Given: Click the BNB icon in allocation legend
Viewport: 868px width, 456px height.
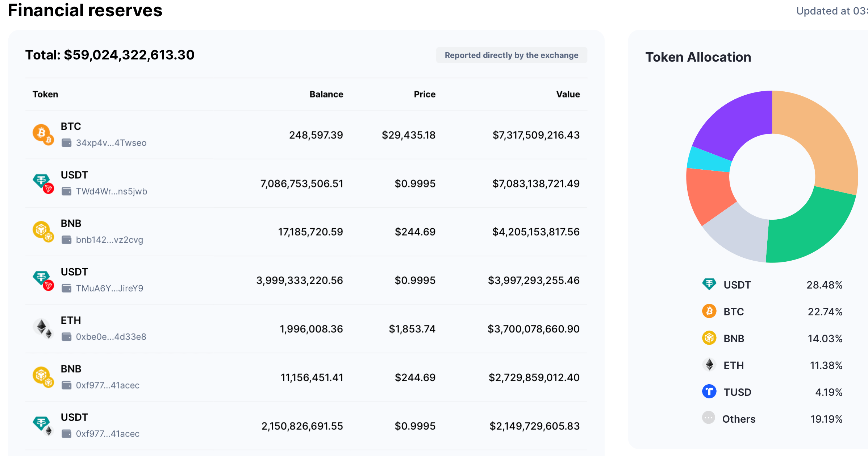Looking at the screenshot, I should pyautogui.click(x=709, y=338).
